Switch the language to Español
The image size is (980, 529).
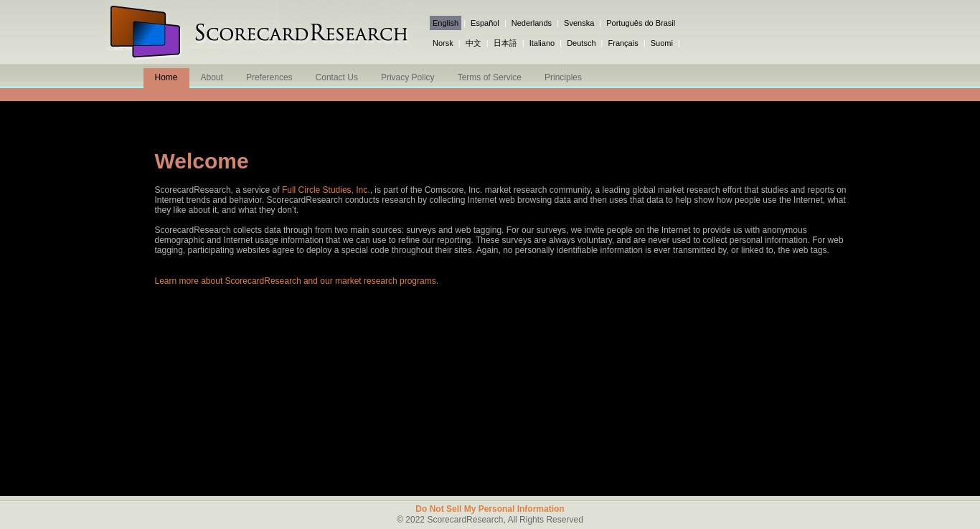pyautogui.click(x=485, y=23)
